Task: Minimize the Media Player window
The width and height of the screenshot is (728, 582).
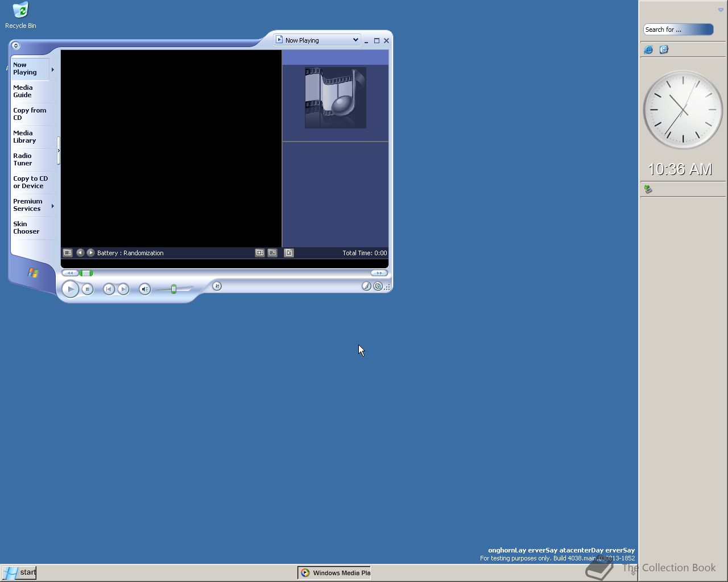Action: (366, 41)
